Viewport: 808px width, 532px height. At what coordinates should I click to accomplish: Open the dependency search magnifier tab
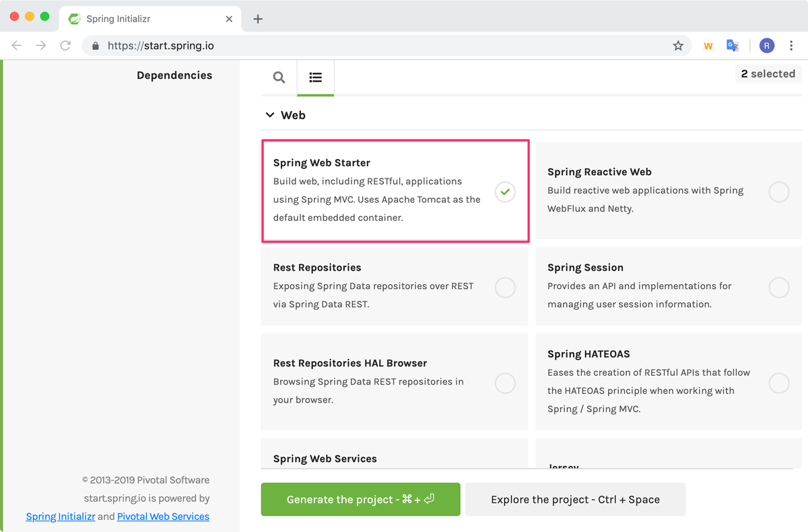[x=279, y=77]
